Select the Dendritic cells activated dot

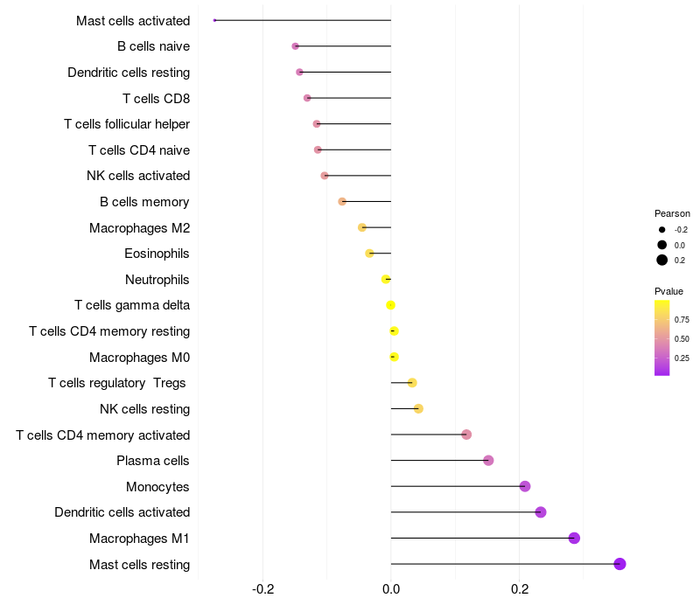pos(541,512)
